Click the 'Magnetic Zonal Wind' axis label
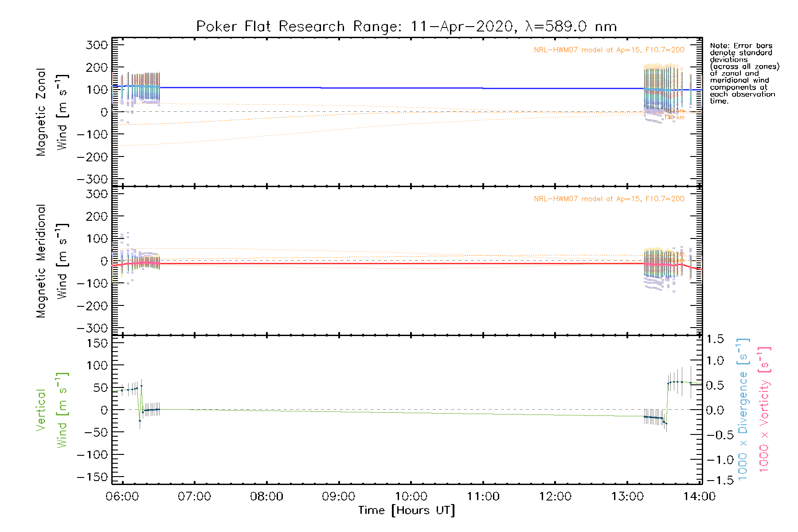Image resolution: width=798 pixels, height=532 pixels. [x=52, y=112]
